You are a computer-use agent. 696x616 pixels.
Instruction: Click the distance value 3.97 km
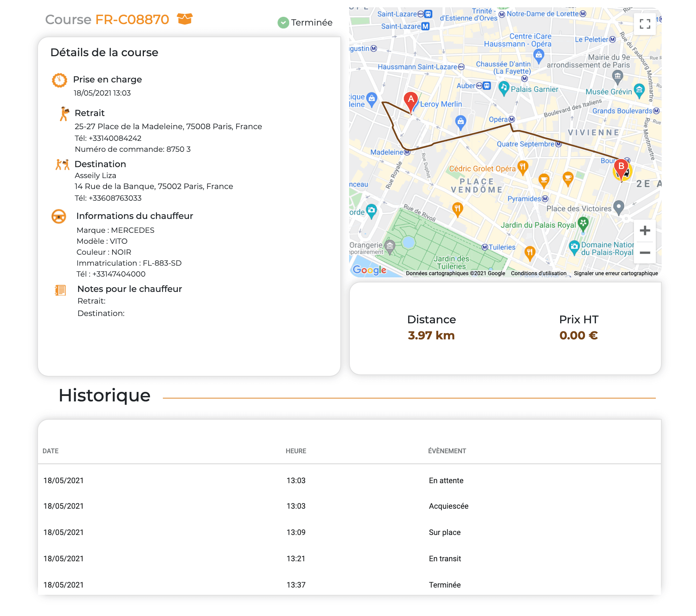[431, 335]
